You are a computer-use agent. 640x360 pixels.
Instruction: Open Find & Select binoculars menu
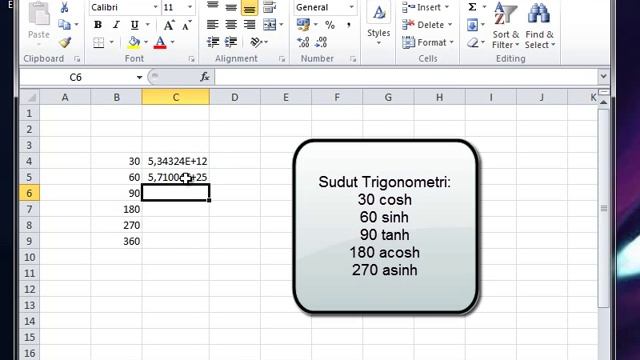tap(540, 25)
